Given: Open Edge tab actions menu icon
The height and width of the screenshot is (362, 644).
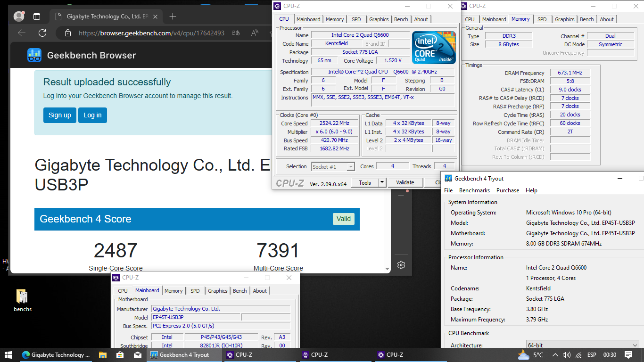Looking at the screenshot, I should pyautogui.click(x=37, y=16).
